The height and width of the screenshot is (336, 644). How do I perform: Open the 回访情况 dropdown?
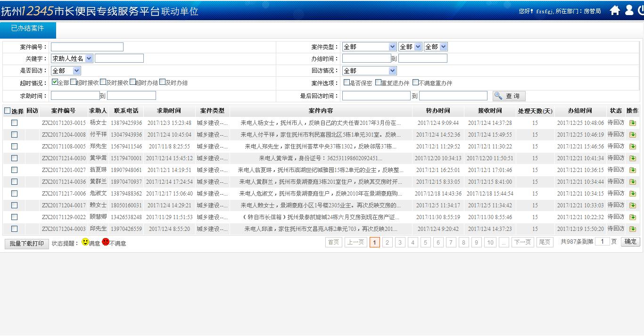click(x=369, y=71)
